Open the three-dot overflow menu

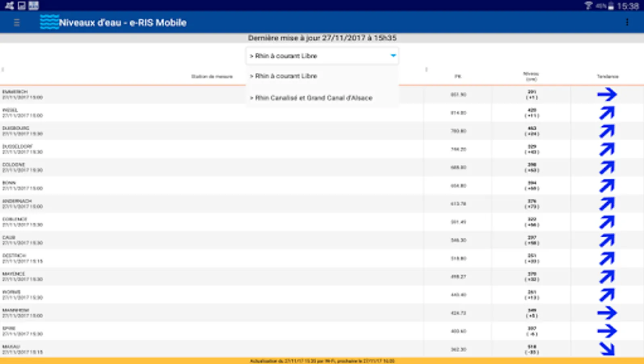point(627,22)
